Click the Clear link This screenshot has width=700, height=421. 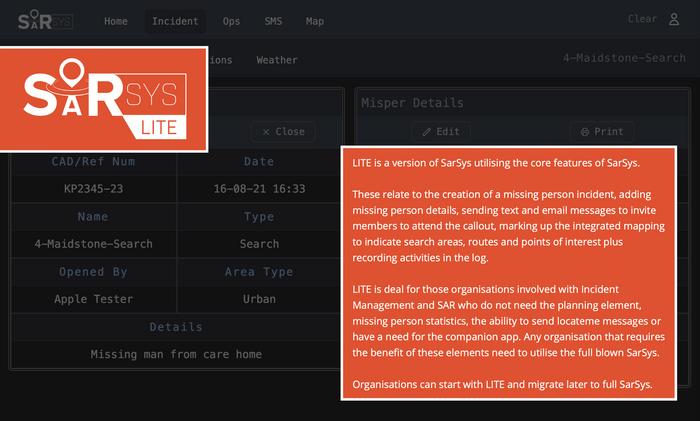(x=642, y=19)
